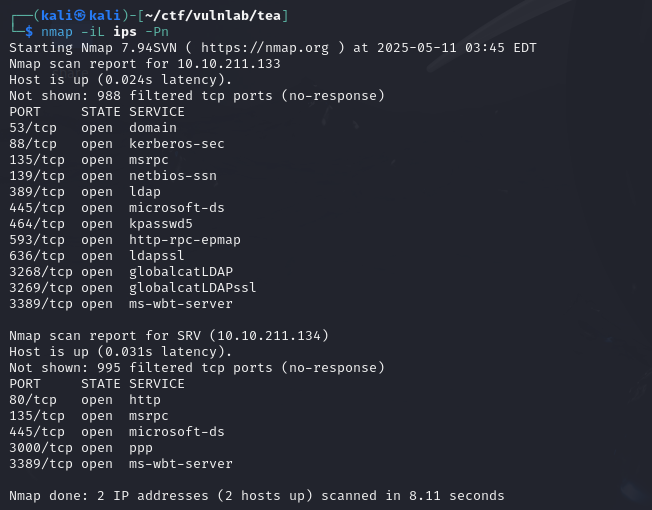Select the kpasswd5 service name

160,224
